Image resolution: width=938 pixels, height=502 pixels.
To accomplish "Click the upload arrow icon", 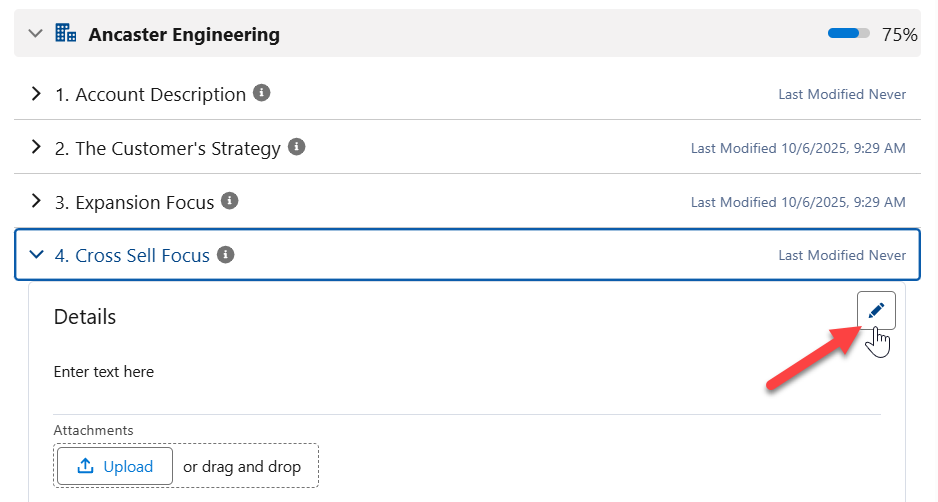I will 85,466.
